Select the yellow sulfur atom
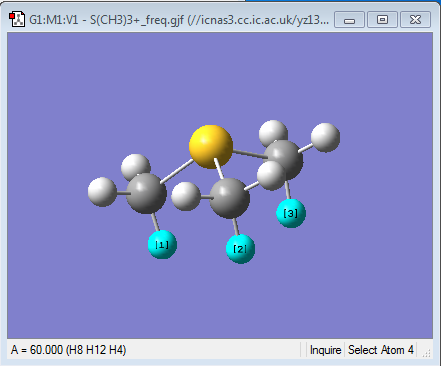441x366 pixels. pos(211,147)
